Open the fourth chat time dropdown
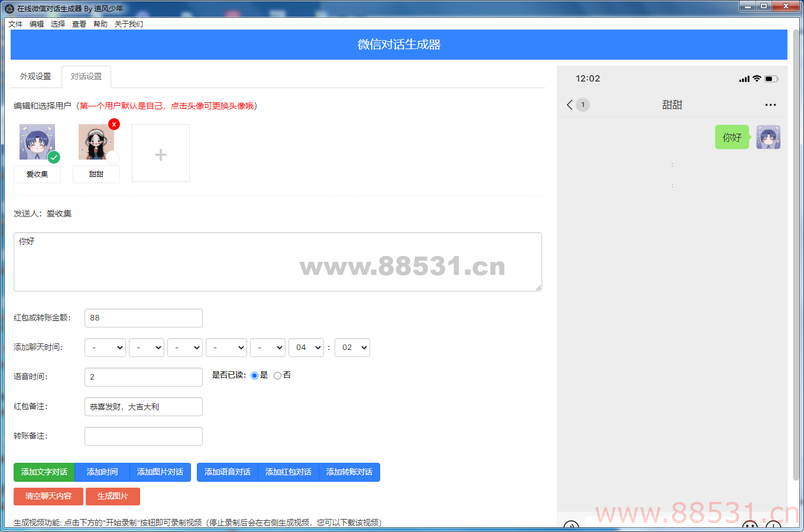 click(226, 348)
